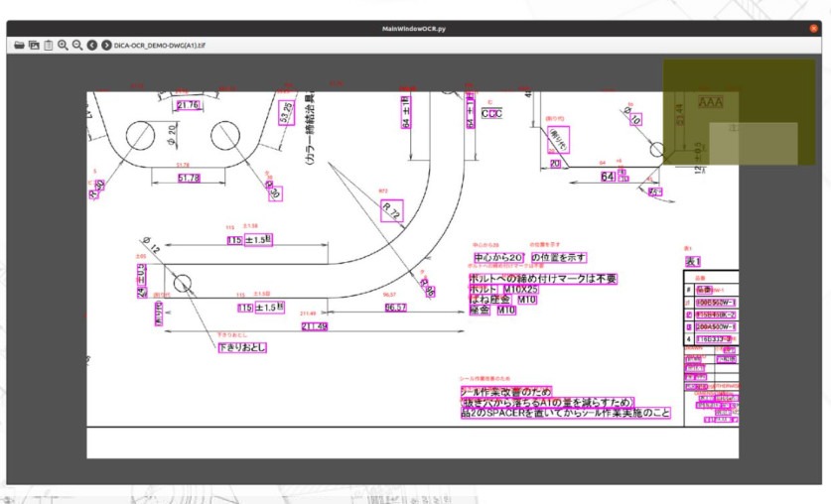Go to previous image with left arrow
831x504 pixels.
tap(91, 45)
